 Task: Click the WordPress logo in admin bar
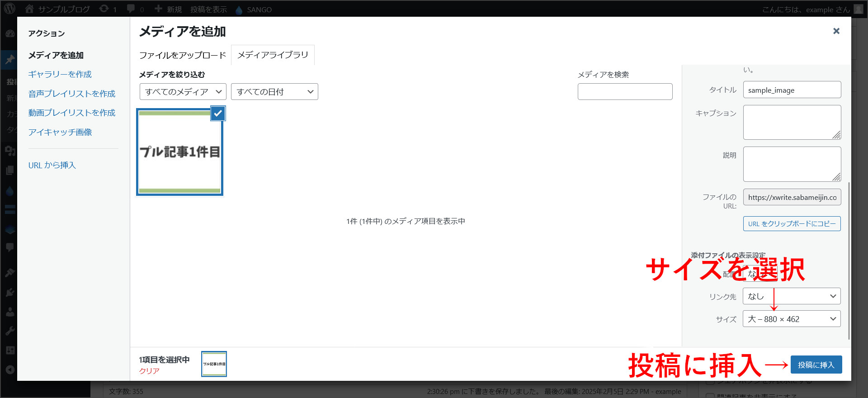point(9,9)
